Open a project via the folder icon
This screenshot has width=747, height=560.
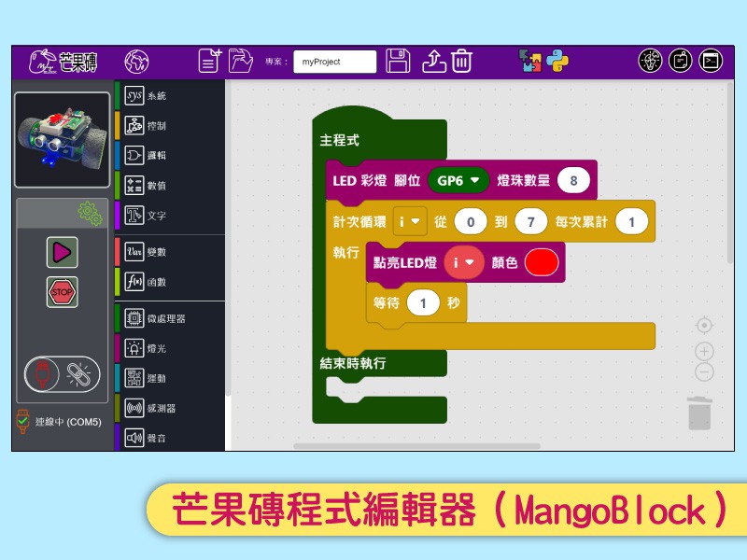pyautogui.click(x=241, y=62)
